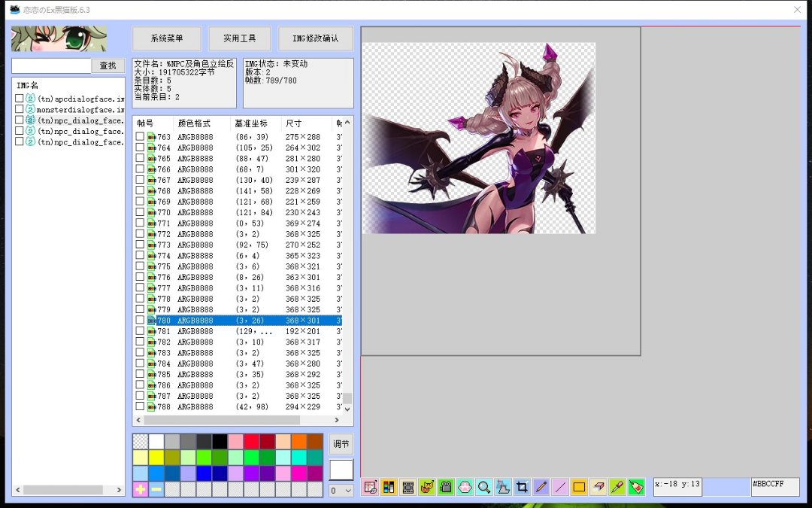
Task: Click the pink cat paw tool icon
Action: [465, 487]
